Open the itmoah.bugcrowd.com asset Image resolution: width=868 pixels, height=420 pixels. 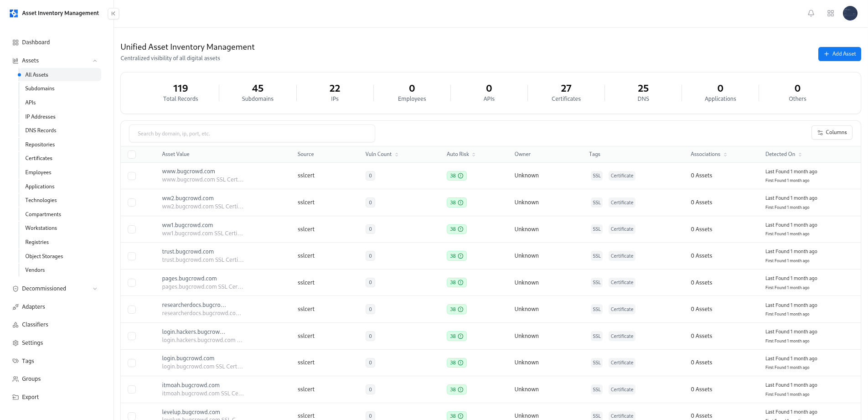point(191,385)
